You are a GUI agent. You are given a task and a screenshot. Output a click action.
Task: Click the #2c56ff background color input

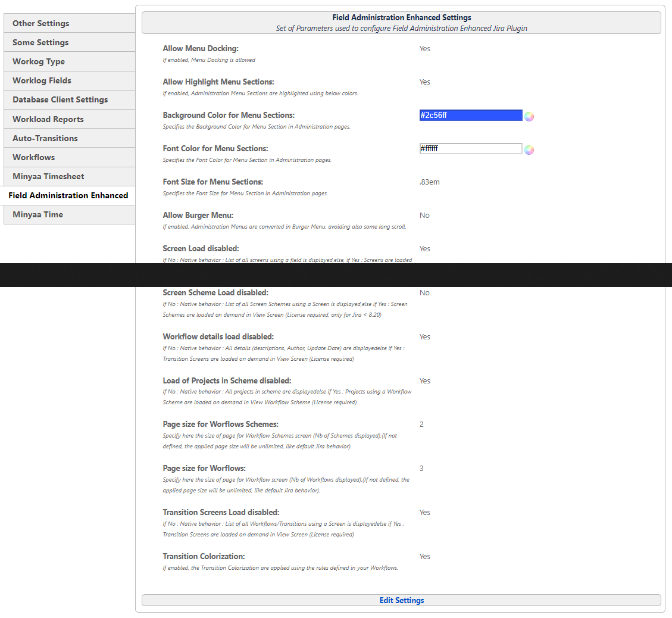(471, 116)
